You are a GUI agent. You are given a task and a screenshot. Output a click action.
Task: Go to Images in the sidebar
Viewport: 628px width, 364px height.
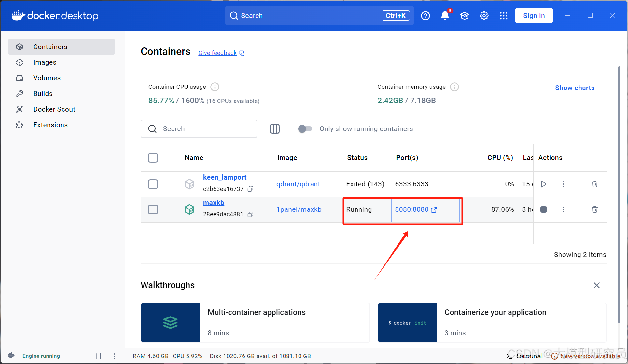click(x=45, y=62)
